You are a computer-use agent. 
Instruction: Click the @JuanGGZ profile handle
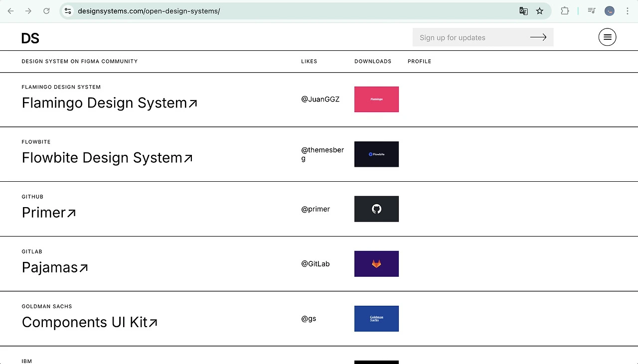320,99
